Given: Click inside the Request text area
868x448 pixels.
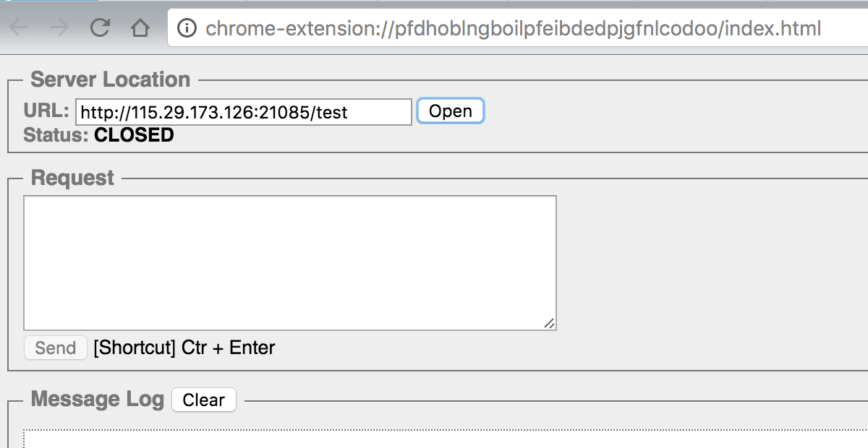Looking at the screenshot, I should [x=289, y=262].
